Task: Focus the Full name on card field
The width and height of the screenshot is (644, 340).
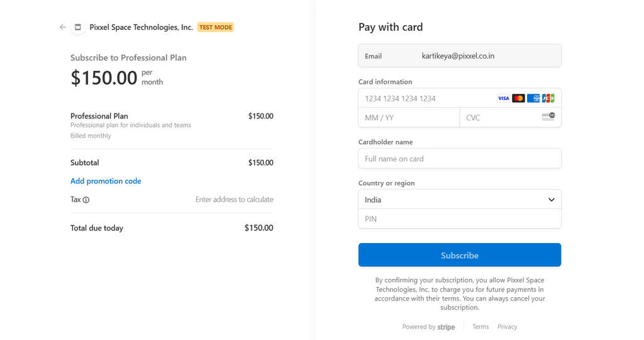Action: (x=460, y=159)
